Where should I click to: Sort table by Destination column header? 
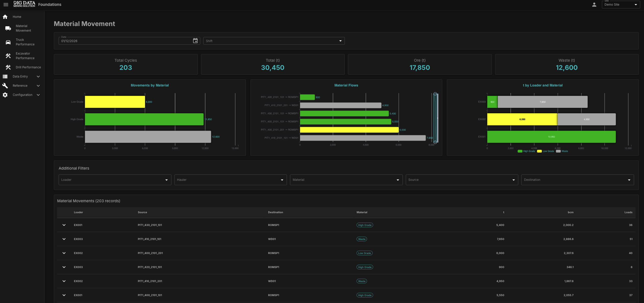(275, 212)
